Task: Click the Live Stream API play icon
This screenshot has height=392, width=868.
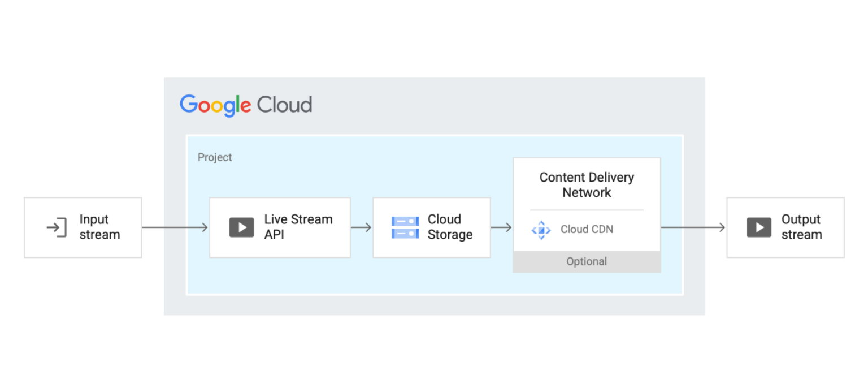Action: (x=241, y=227)
